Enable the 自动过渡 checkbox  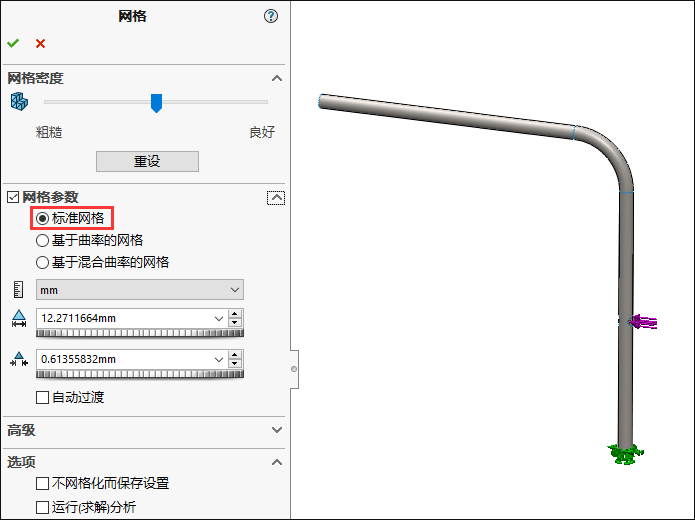point(42,397)
